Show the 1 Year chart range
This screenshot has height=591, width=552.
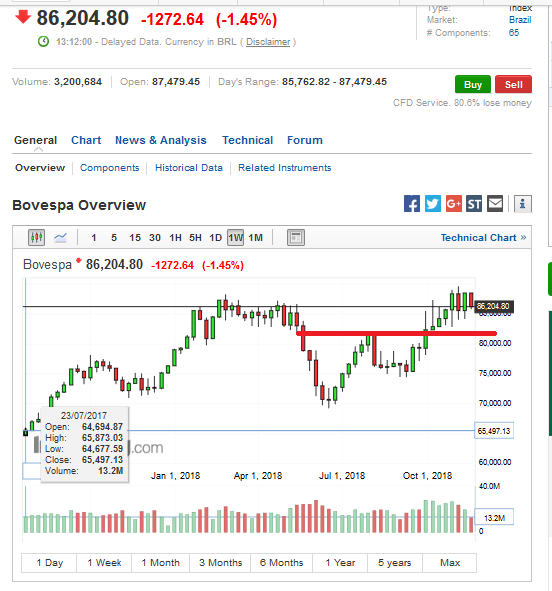[340, 563]
